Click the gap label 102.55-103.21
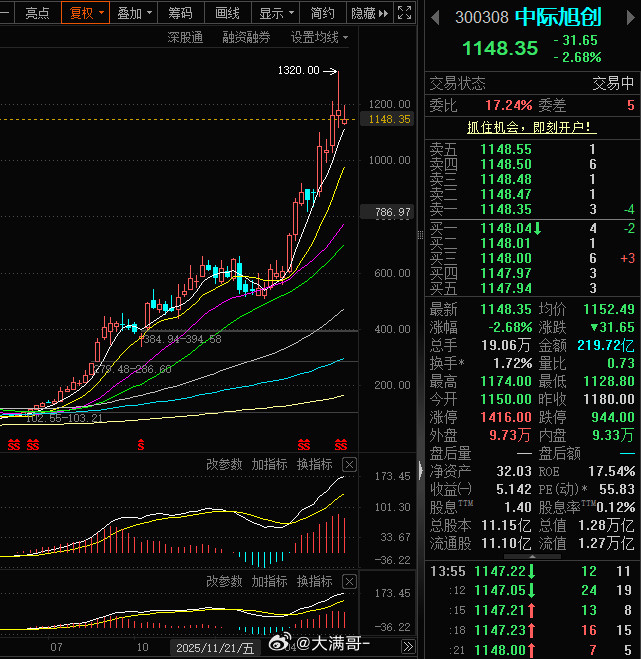Viewport: 641px width, 659px height. 64,418
